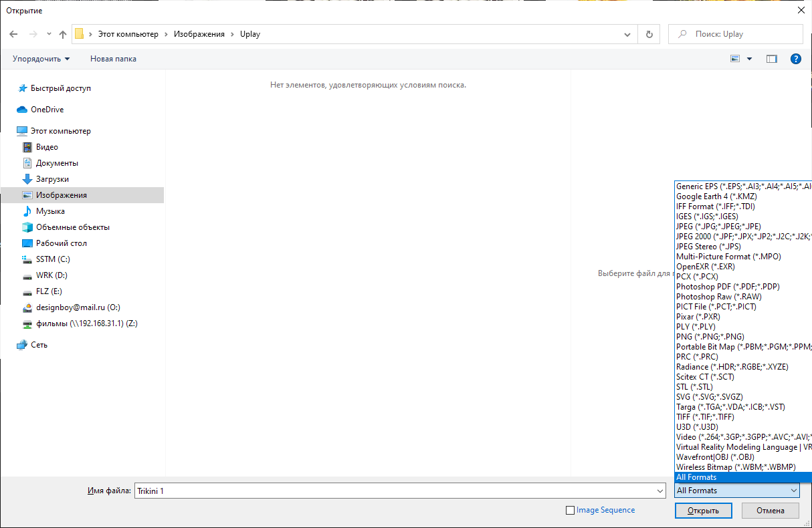This screenshot has width=812, height=528.
Task: Click the Up one level arrow
Action: (x=63, y=34)
